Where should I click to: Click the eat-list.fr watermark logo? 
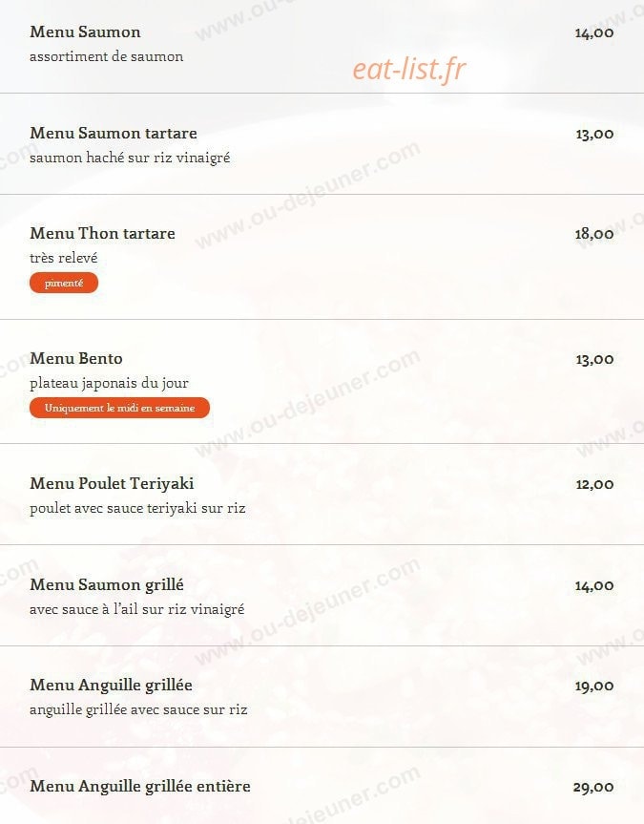tap(409, 69)
